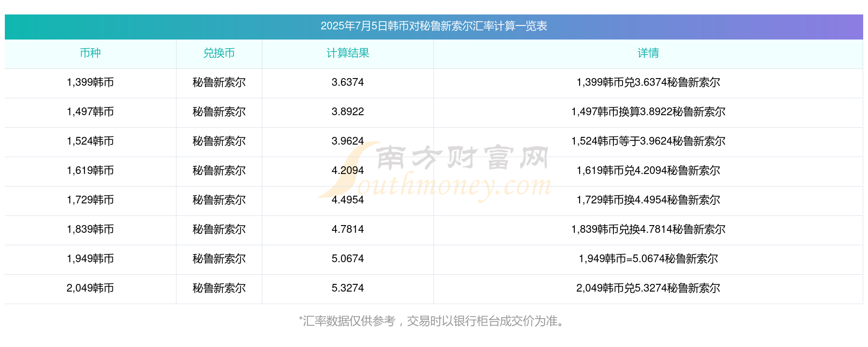The image size is (868, 347).
Task: Click 秘鲁新索尔 in the 1,399韩币 row
Action: (x=219, y=82)
